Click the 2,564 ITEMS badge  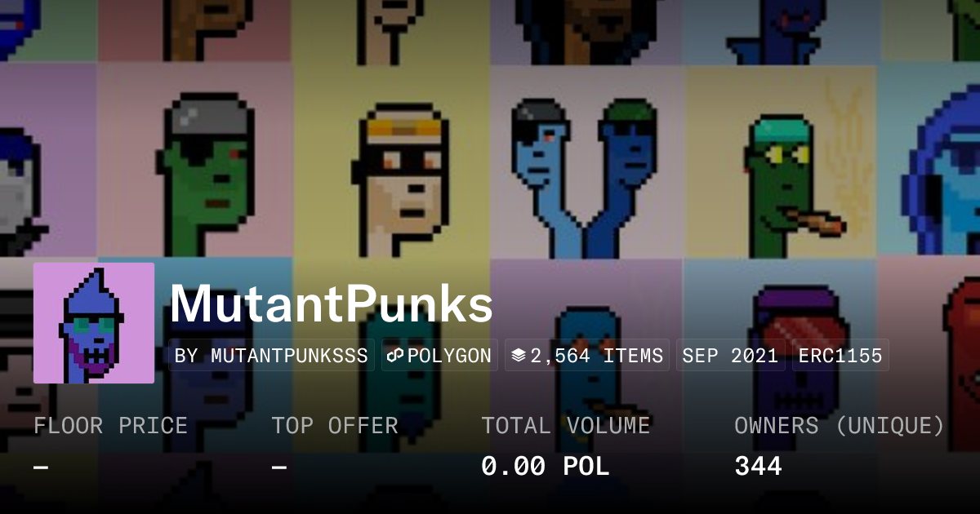tap(587, 356)
